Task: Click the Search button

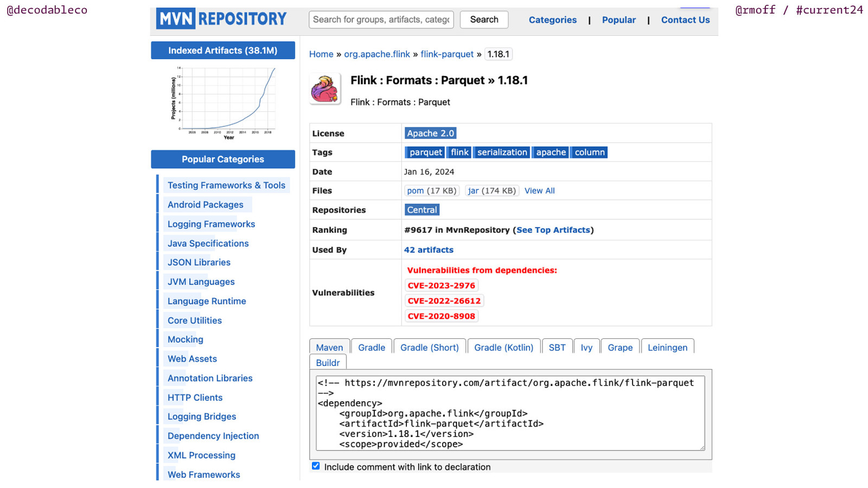Action: point(484,20)
